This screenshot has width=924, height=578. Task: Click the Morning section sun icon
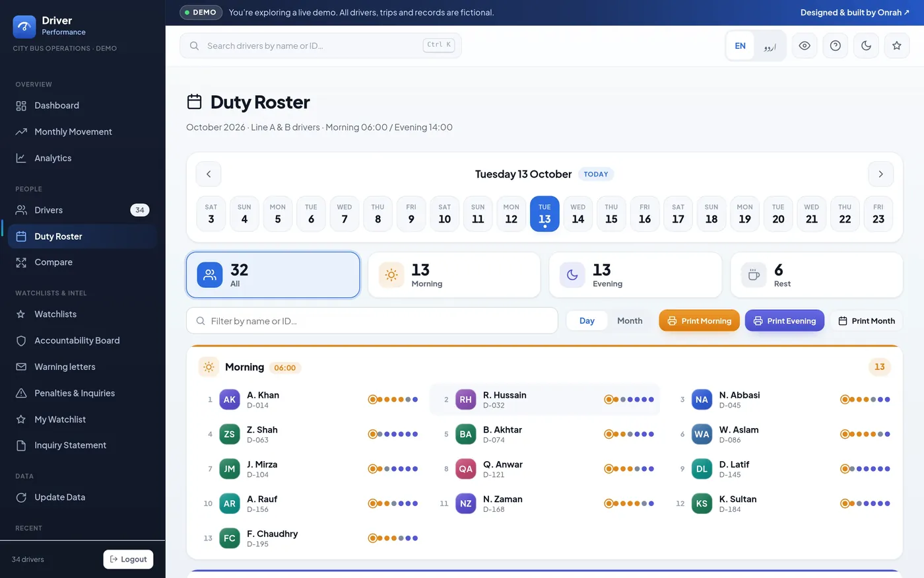209,367
